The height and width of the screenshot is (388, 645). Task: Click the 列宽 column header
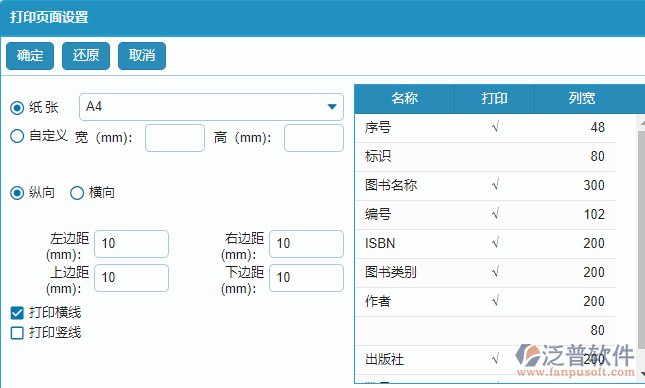[582, 99]
